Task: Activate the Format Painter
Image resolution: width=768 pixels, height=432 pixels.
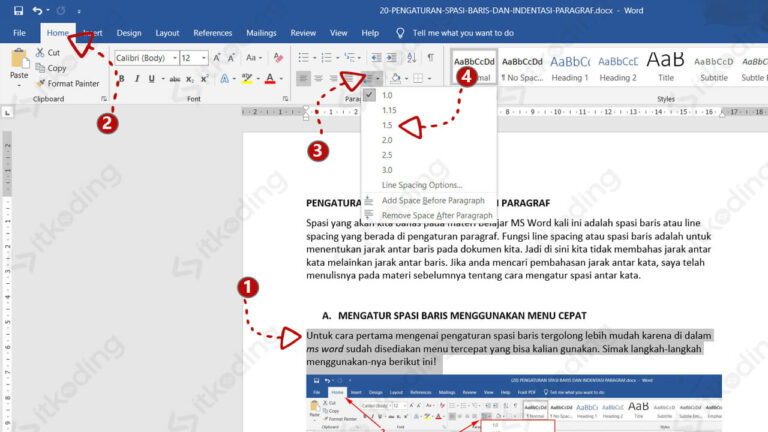Action: click(68, 83)
